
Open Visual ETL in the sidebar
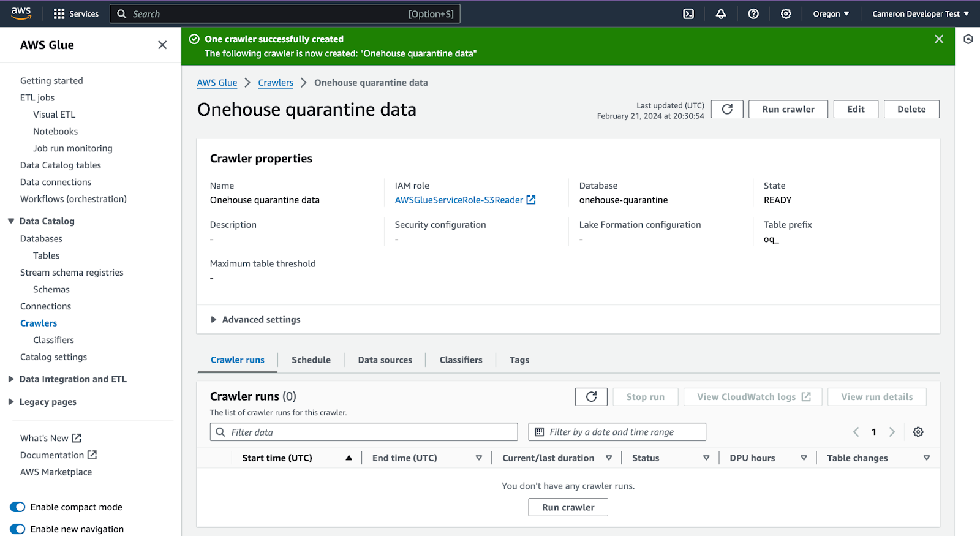[x=55, y=115]
